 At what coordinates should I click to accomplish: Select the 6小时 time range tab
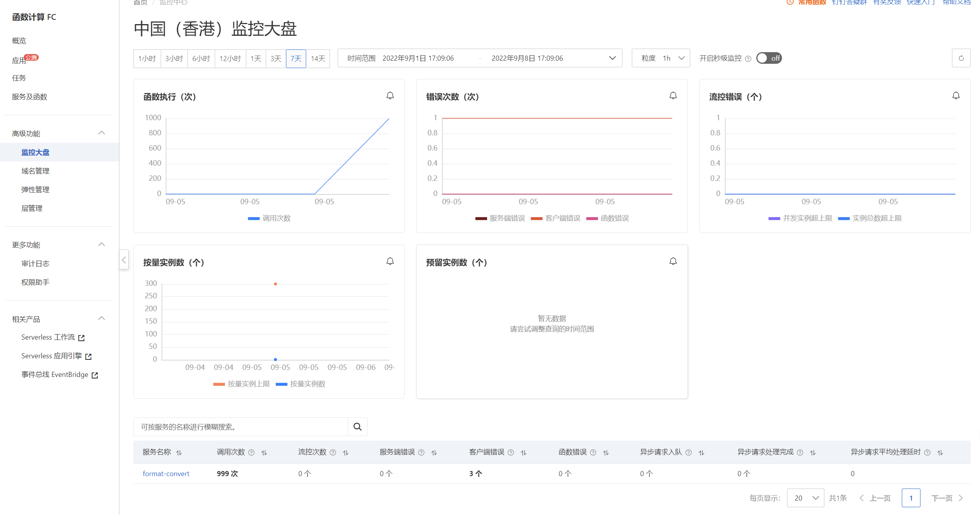[x=201, y=59]
